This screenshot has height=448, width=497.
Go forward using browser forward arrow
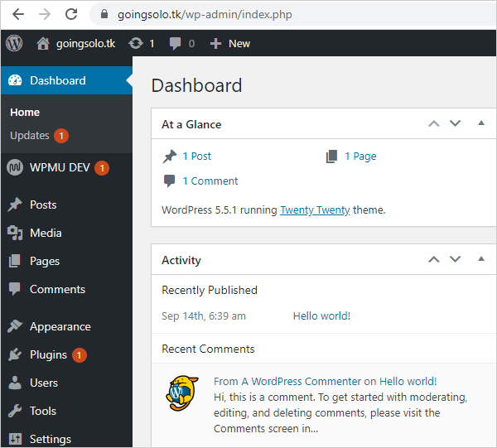pyautogui.click(x=45, y=14)
